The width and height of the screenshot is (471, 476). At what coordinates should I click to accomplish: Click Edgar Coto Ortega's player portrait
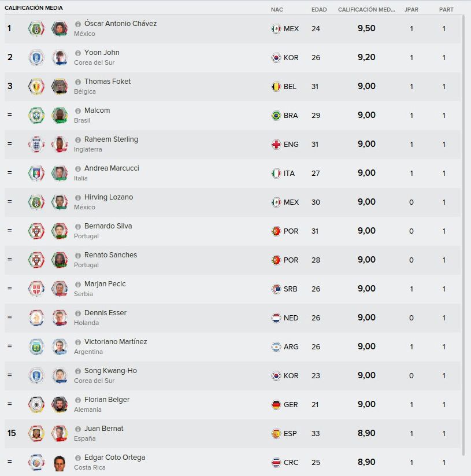(60, 463)
